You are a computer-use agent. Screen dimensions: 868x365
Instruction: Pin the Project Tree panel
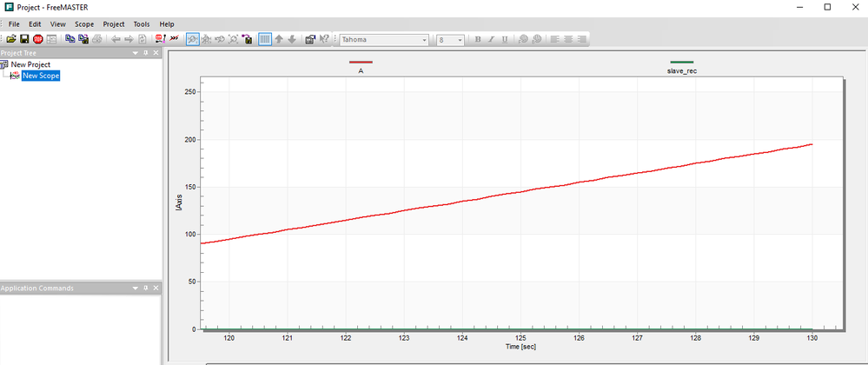pos(146,53)
